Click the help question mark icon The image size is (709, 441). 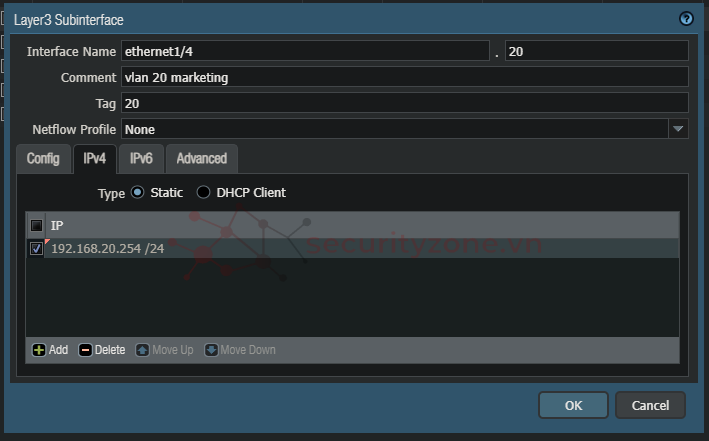pyautogui.click(x=685, y=19)
